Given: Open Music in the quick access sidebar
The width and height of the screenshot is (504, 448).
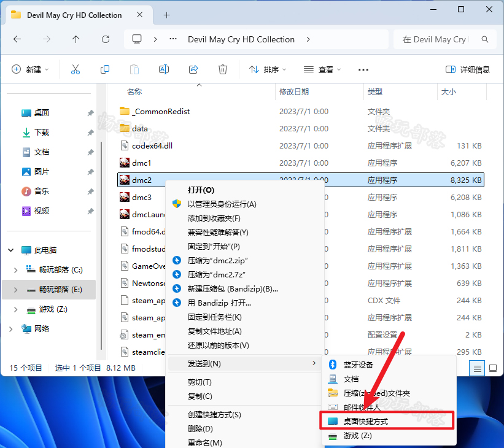Looking at the screenshot, I should coord(42,191).
